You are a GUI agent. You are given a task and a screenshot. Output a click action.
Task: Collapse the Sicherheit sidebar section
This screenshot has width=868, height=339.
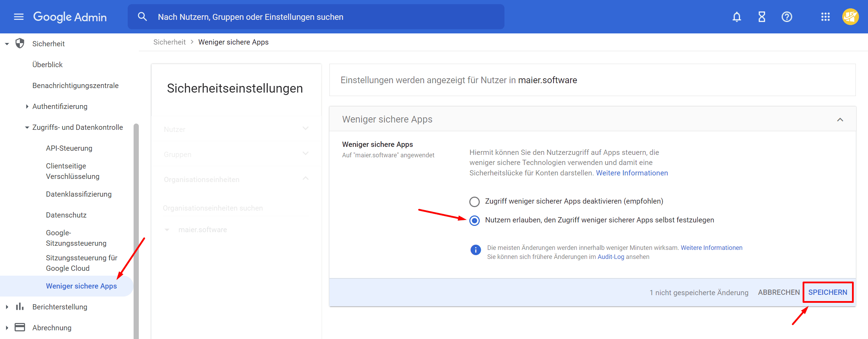7,44
